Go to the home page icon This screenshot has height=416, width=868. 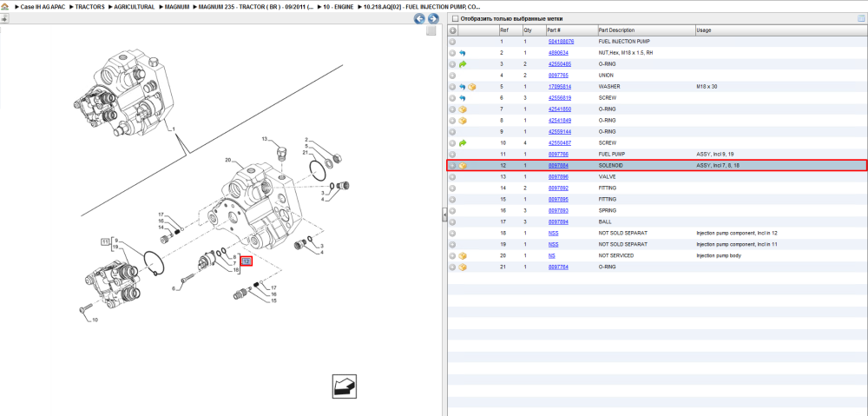coord(5,7)
